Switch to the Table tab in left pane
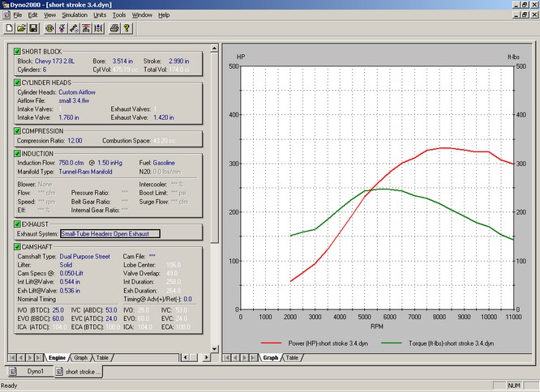The width and height of the screenshot is (540, 392). [102, 357]
